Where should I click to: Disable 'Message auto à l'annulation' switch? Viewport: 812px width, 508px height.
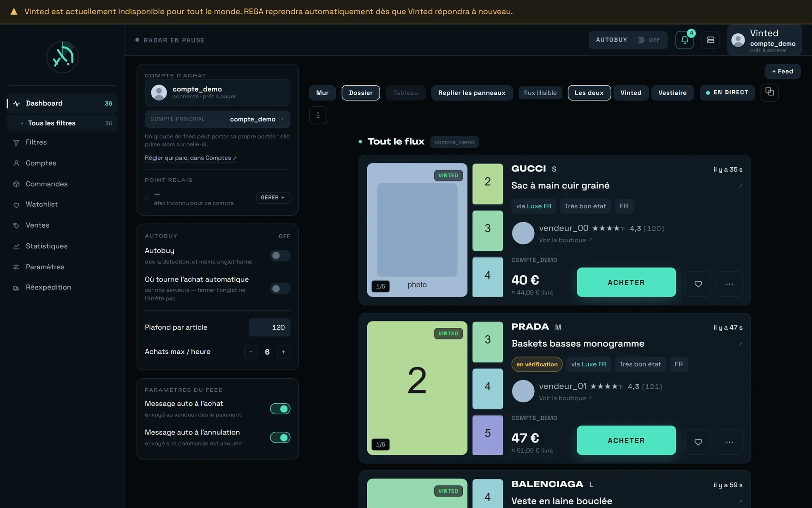pos(280,437)
